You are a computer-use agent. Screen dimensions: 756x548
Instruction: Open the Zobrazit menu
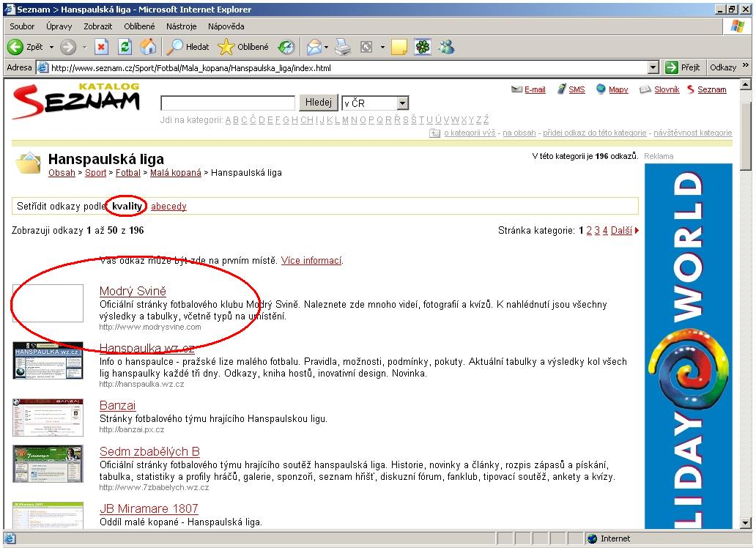98,26
